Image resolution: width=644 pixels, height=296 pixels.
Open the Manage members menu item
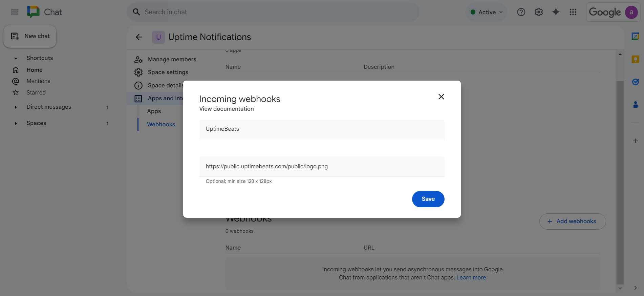pyautogui.click(x=172, y=59)
